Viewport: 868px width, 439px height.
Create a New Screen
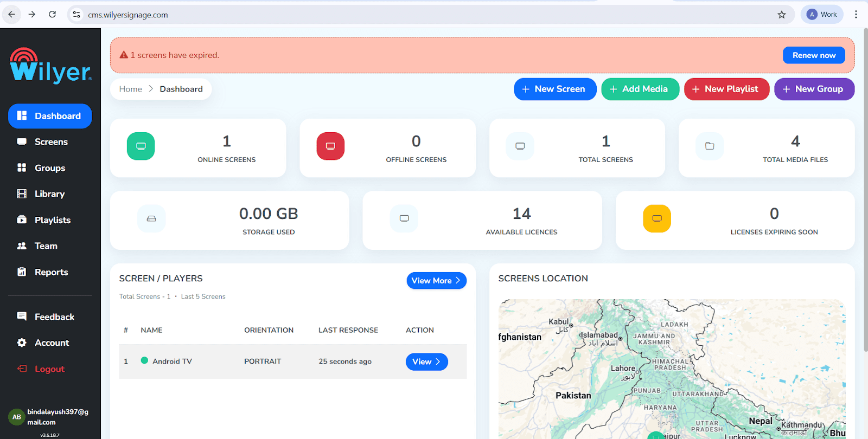coord(555,89)
